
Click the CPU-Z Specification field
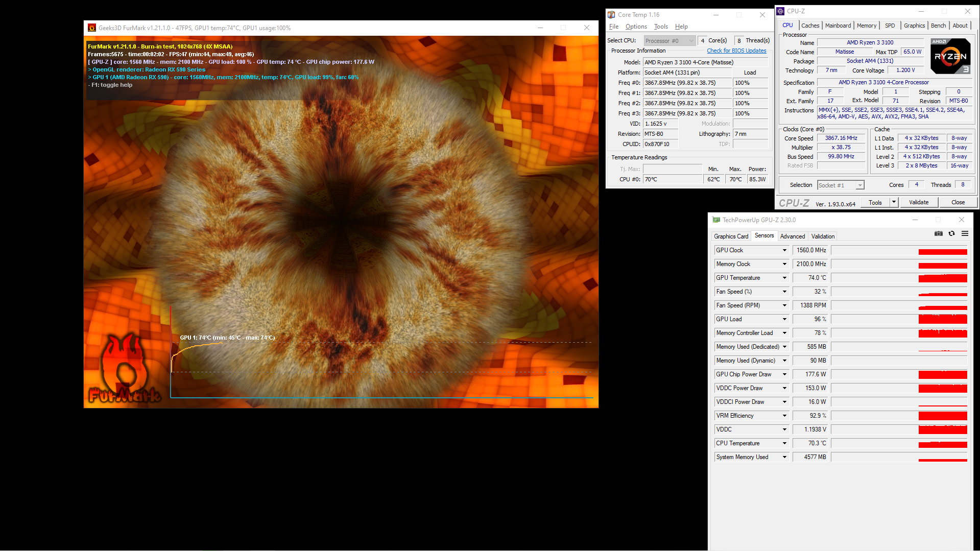coord(895,82)
